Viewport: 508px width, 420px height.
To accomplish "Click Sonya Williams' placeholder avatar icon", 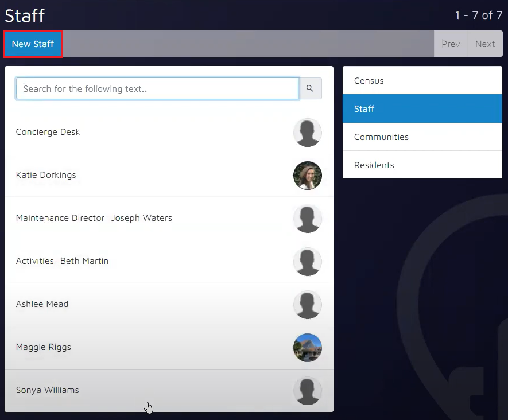I will click(x=307, y=391).
